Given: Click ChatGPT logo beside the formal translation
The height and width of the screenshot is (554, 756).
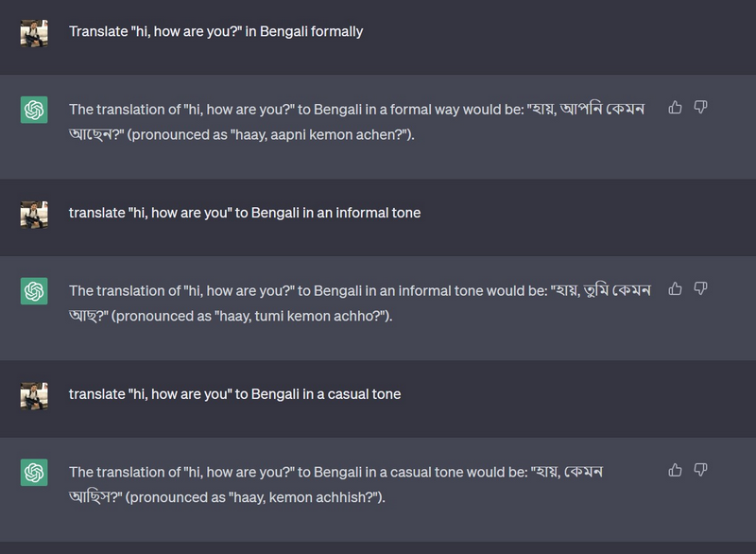Looking at the screenshot, I should click(34, 111).
